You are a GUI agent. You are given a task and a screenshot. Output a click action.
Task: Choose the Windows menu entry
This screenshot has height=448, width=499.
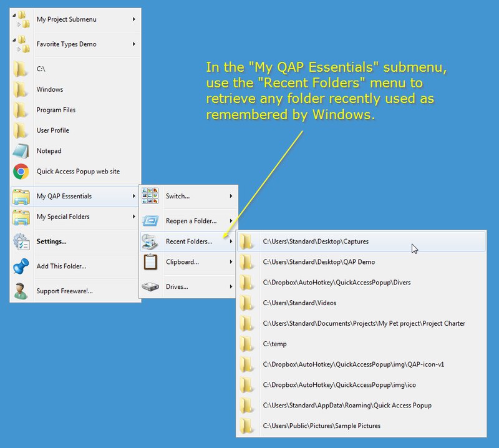tap(75, 89)
